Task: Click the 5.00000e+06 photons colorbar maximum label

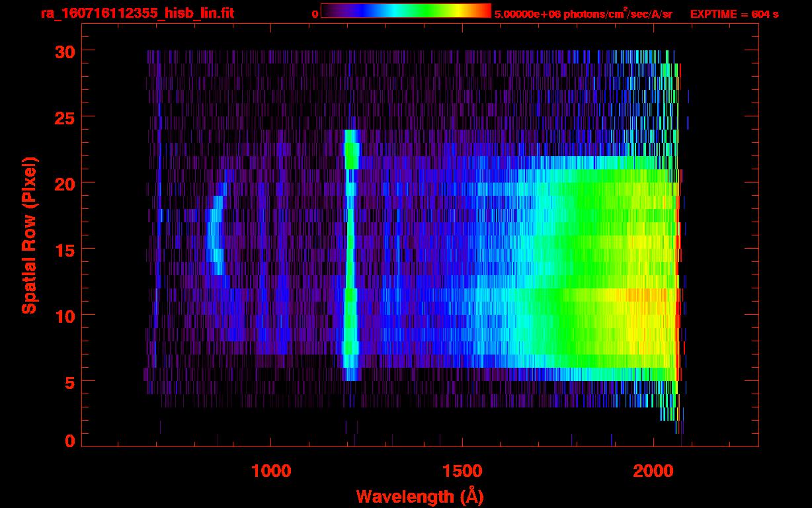Action: coord(583,14)
